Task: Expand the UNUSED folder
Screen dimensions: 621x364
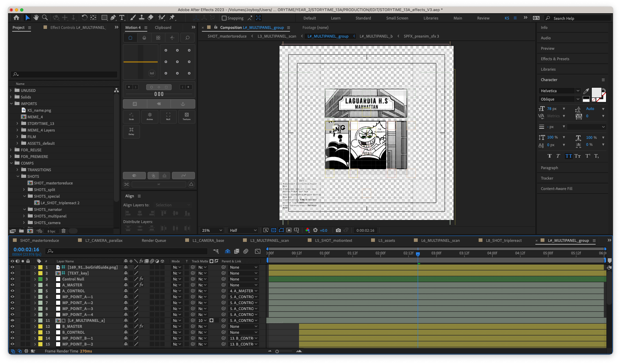Action: tap(11, 90)
